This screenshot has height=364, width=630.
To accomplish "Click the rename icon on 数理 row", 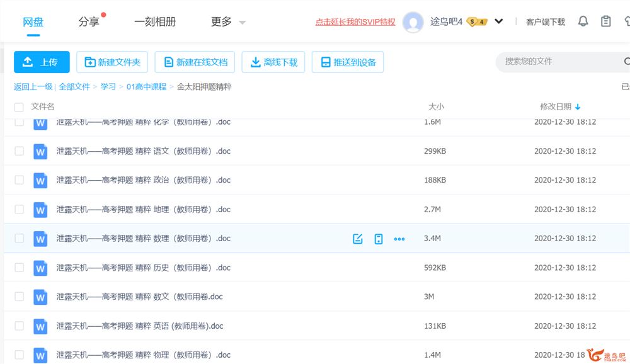I will tap(358, 239).
